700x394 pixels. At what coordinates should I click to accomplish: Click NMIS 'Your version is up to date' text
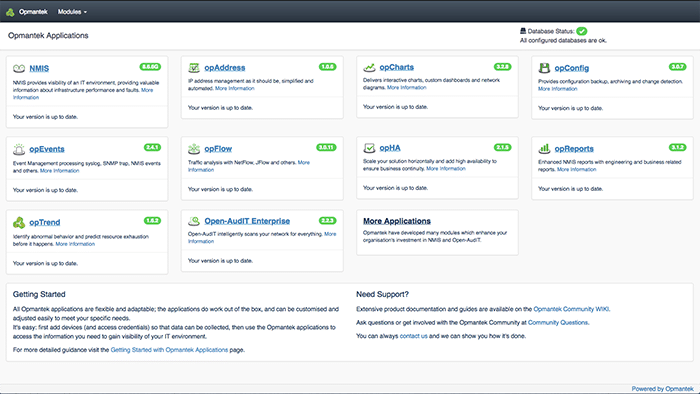45,117
